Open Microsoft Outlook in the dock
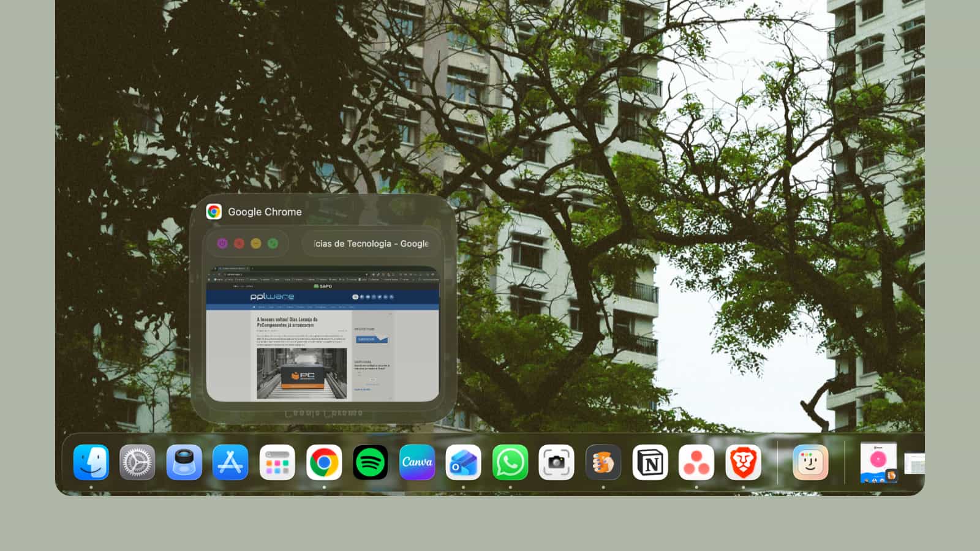Screen dimensions: 980x551 tap(463, 462)
